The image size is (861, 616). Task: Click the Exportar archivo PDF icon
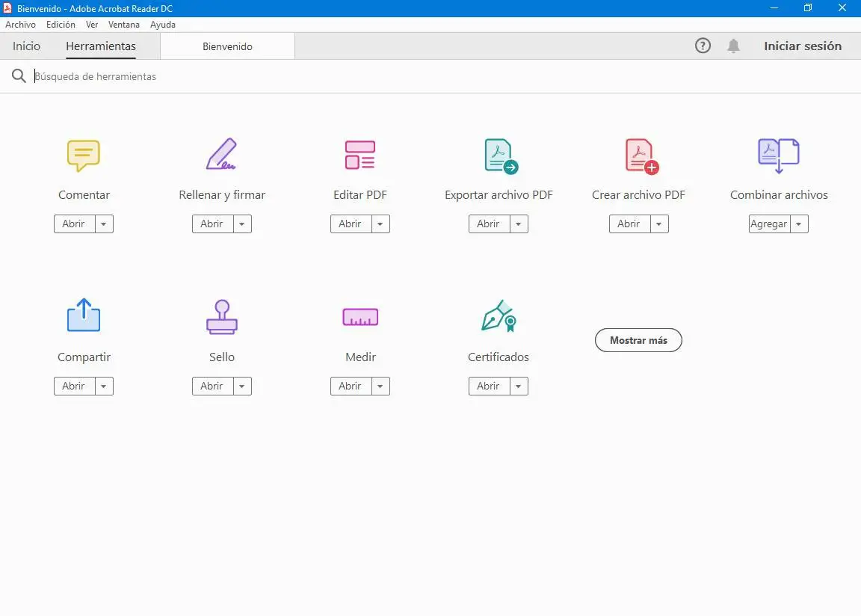501,156
